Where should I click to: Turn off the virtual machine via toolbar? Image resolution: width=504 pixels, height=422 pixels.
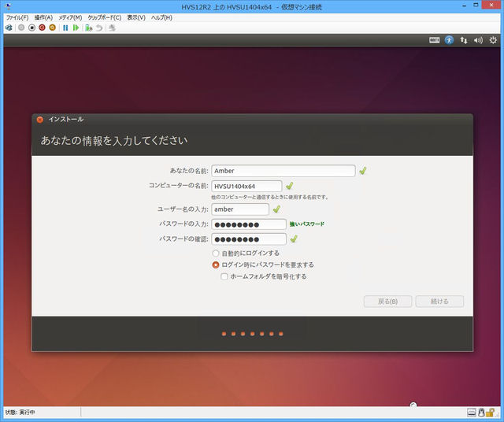(x=31, y=28)
